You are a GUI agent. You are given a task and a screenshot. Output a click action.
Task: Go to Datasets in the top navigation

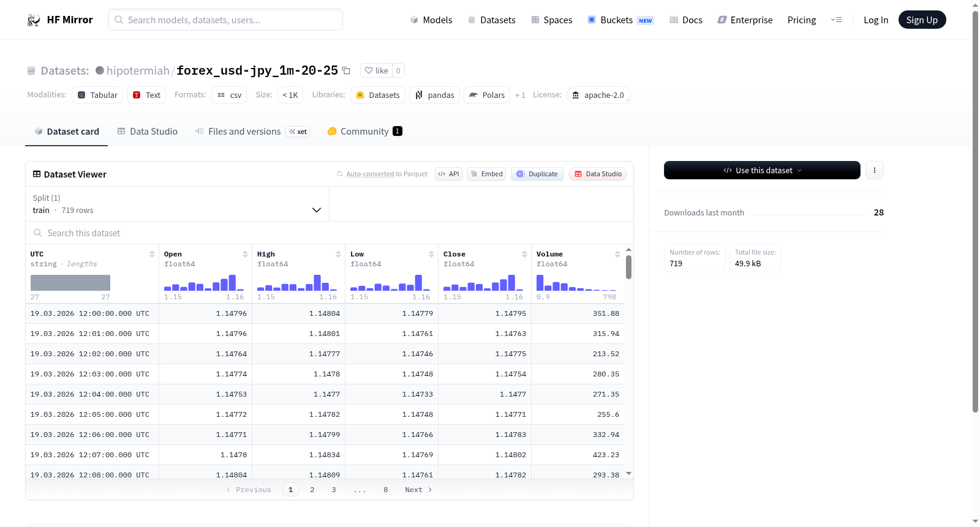[x=492, y=20]
